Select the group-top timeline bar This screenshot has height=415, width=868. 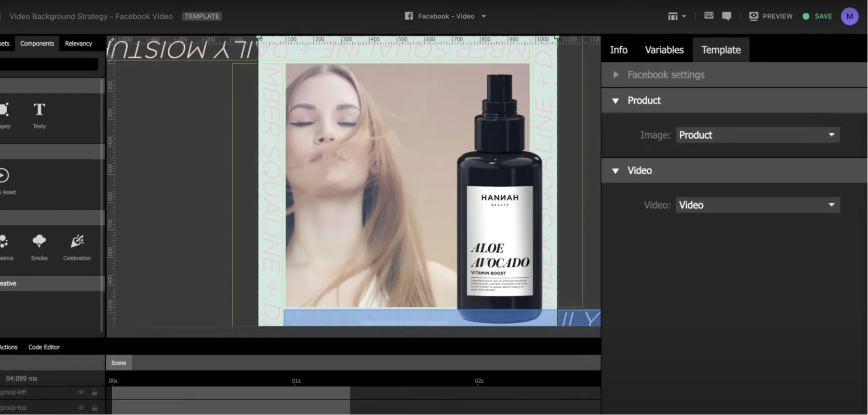pyautogui.click(x=231, y=408)
